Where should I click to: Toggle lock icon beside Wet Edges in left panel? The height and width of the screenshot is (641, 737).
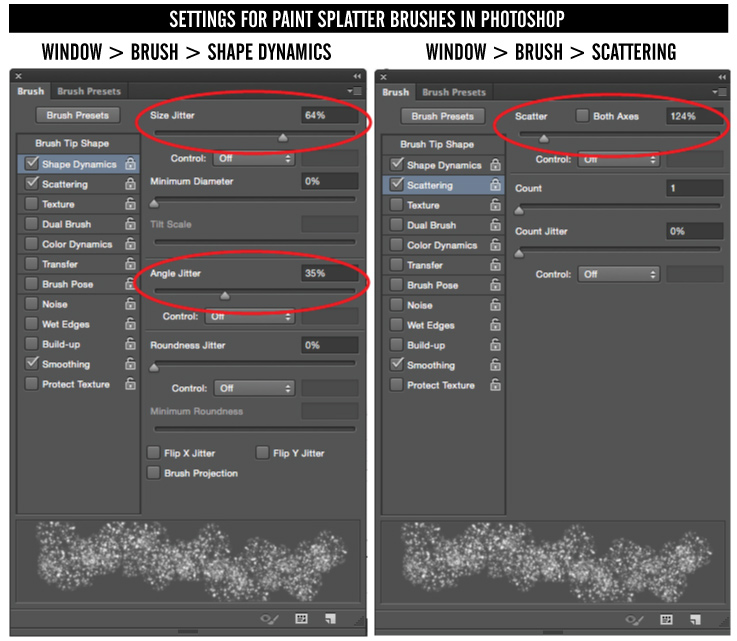click(x=130, y=324)
